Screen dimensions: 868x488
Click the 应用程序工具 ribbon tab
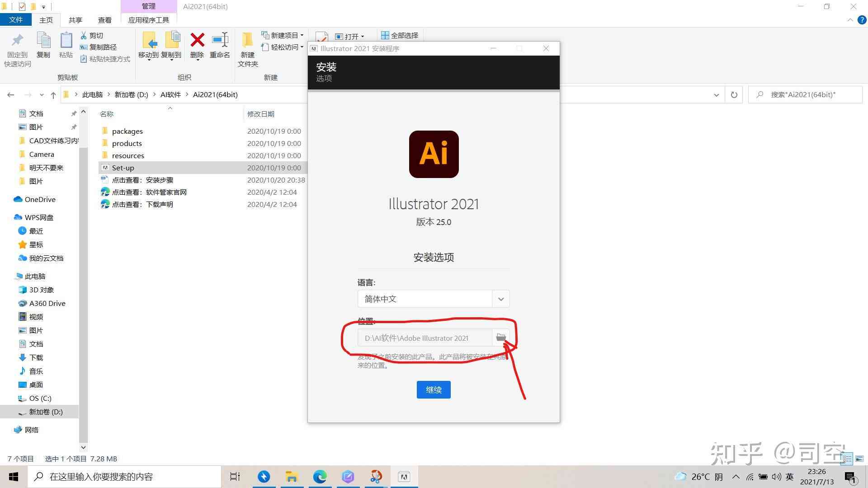point(148,20)
